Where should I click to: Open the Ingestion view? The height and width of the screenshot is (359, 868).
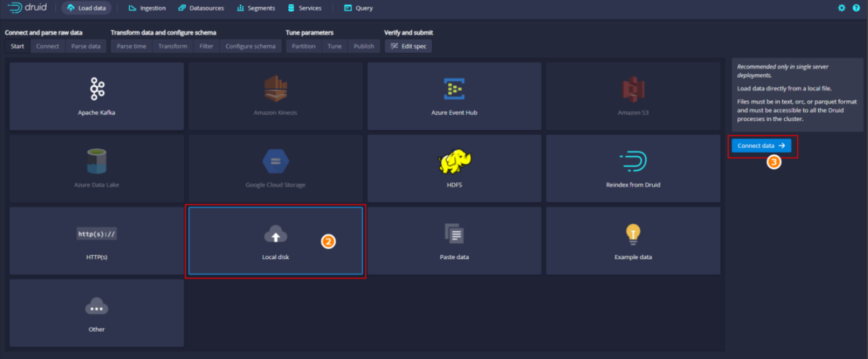tap(147, 8)
